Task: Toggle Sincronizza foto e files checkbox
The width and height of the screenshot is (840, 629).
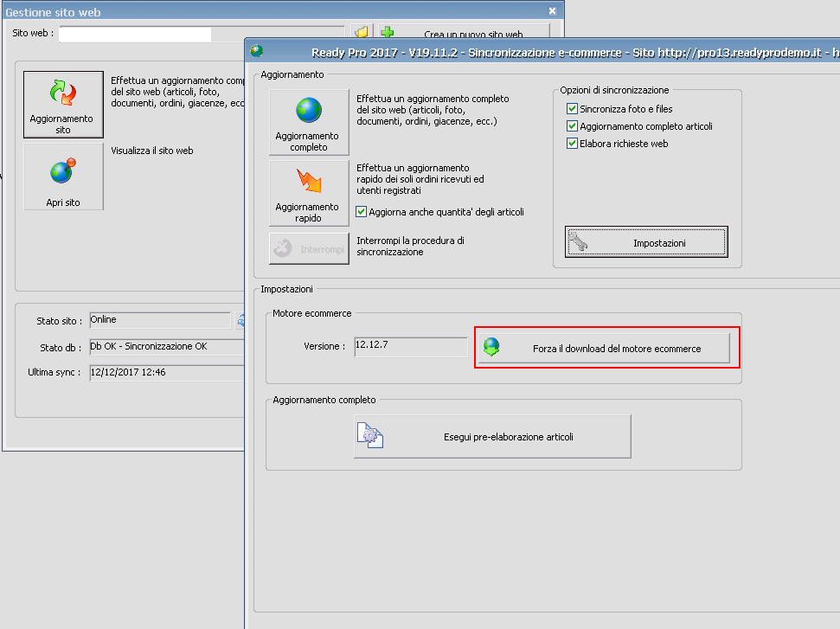Action: (572, 109)
